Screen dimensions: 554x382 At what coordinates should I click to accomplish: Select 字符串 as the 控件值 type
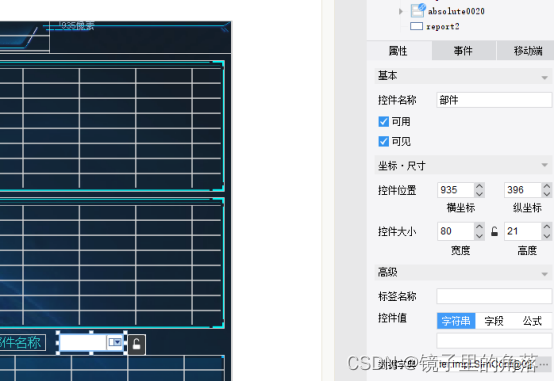(456, 321)
